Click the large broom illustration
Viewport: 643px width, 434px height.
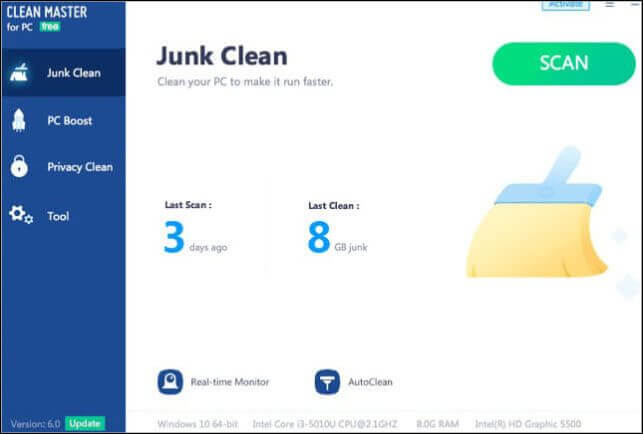537,212
